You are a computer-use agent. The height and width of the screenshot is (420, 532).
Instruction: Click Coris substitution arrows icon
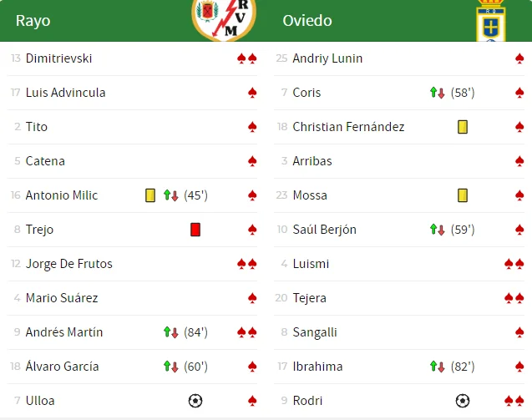click(x=438, y=93)
